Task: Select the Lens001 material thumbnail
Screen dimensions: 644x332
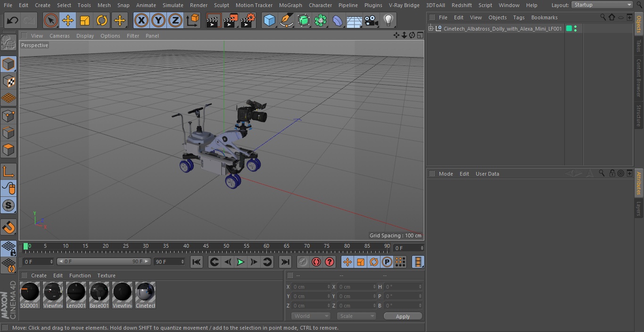Action: coord(76,295)
